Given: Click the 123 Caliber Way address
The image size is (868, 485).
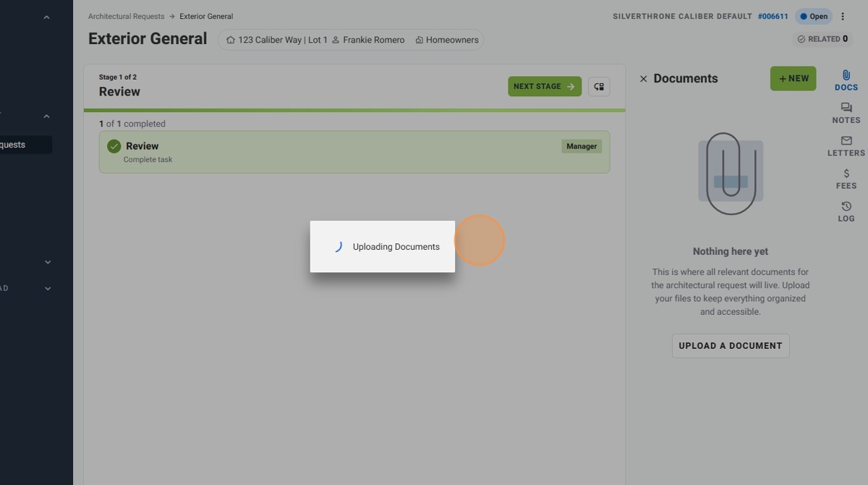Looking at the screenshot, I should (276, 40).
